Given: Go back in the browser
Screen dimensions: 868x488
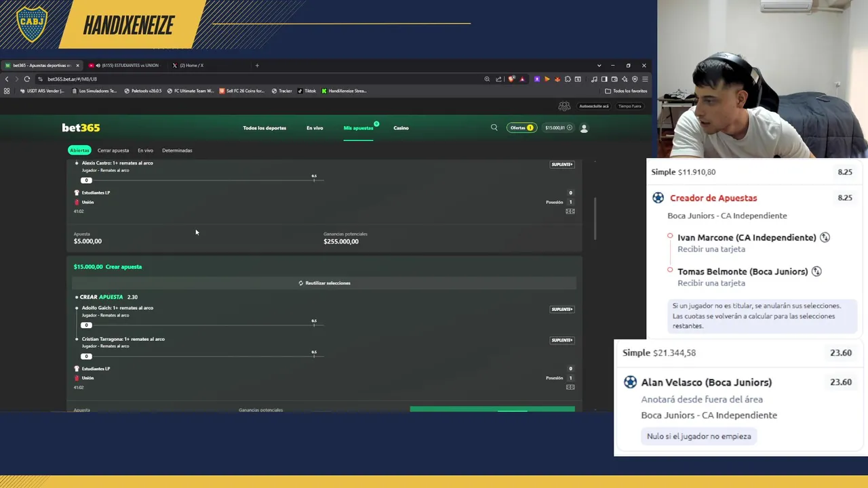Looking at the screenshot, I should pyautogui.click(x=7, y=79).
